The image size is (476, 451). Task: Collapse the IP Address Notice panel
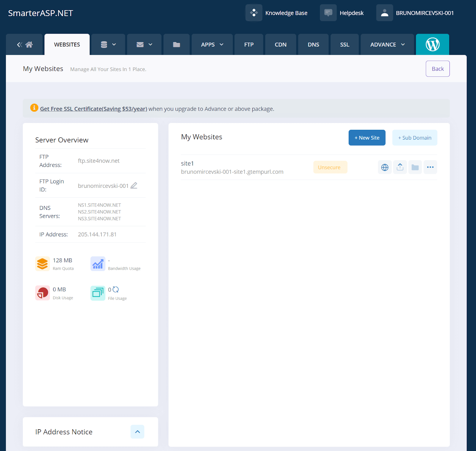tap(137, 432)
